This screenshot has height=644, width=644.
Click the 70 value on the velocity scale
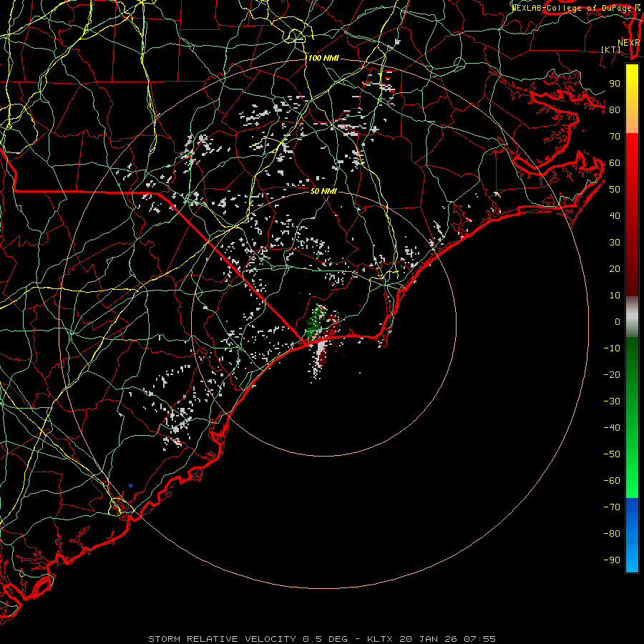point(615,137)
